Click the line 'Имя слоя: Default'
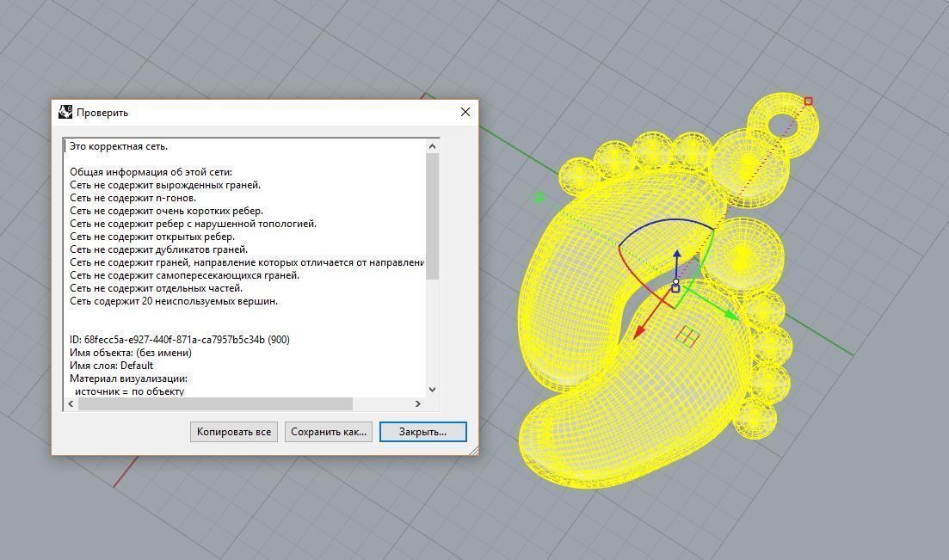Image resolution: width=949 pixels, height=560 pixels. (111, 366)
